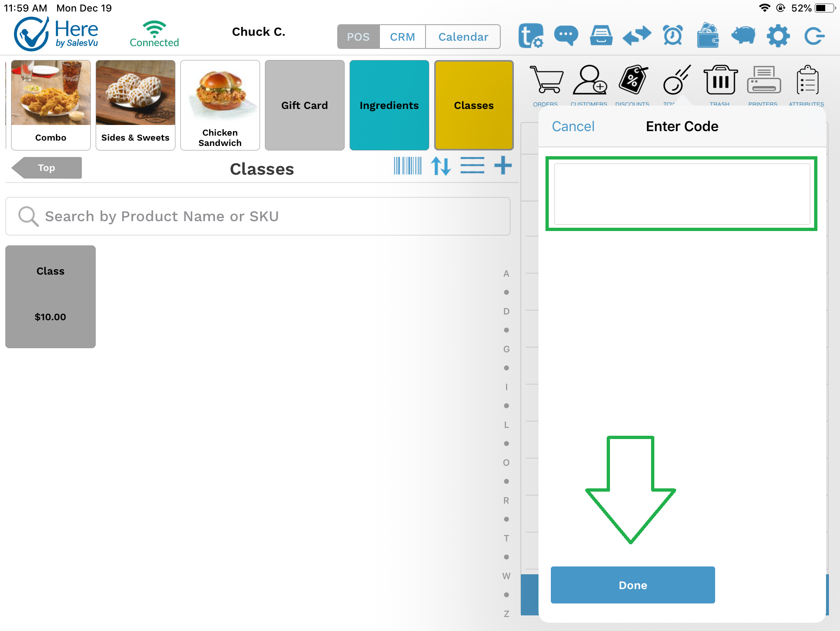
Task: Select the Sides & Sweets category
Action: pyautogui.click(x=136, y=105)
